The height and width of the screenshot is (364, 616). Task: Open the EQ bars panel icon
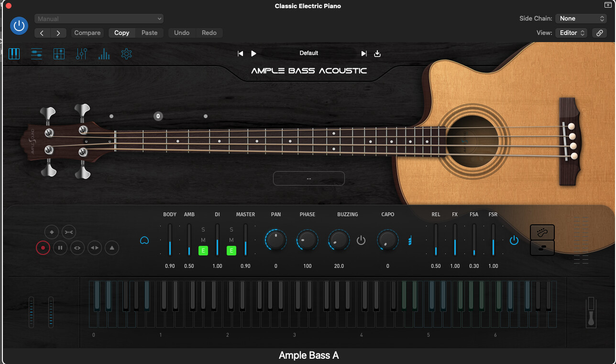pyautogui.click(x=104, y=54)
